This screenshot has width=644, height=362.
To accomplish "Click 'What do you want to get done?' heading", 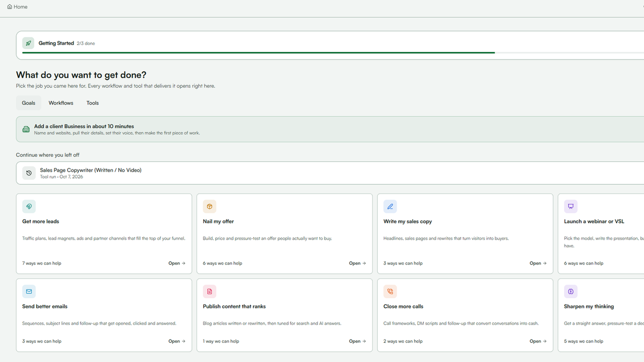I will click(x=81, y=75).
